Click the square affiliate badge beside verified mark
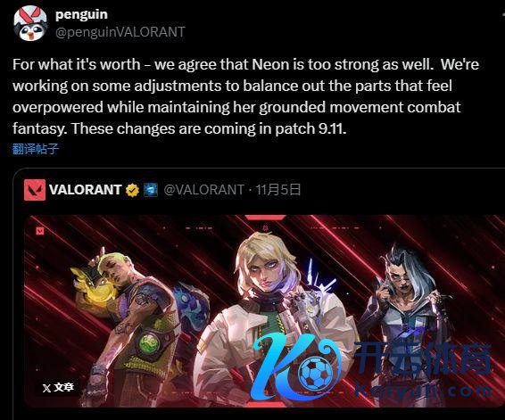This screenshot has height=420, width=505. coord(151,190)
